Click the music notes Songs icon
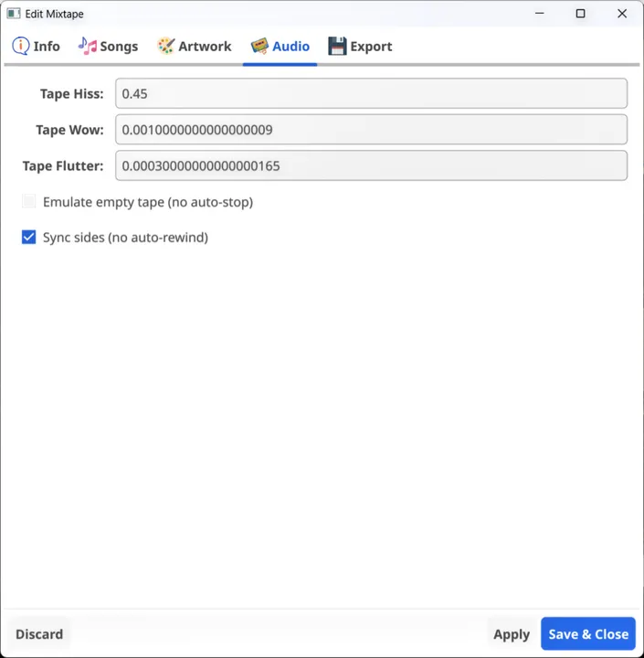This screenshot has height=658, width=644. 88,47
